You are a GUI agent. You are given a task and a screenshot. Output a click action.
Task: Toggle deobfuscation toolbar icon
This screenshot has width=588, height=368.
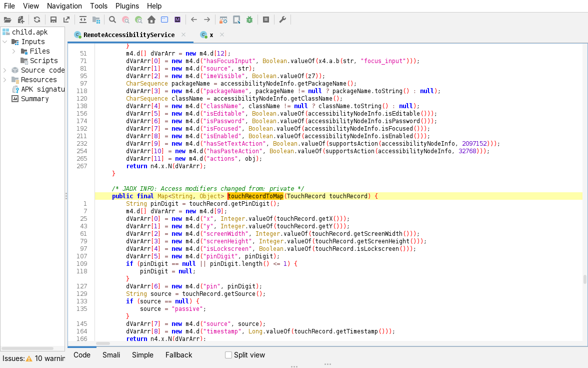(223, 20)
